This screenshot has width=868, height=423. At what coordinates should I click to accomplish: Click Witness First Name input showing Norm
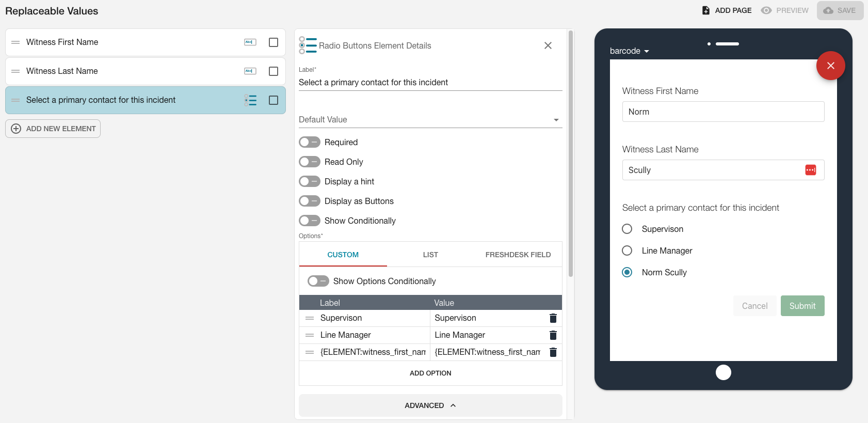coord(723,112)
